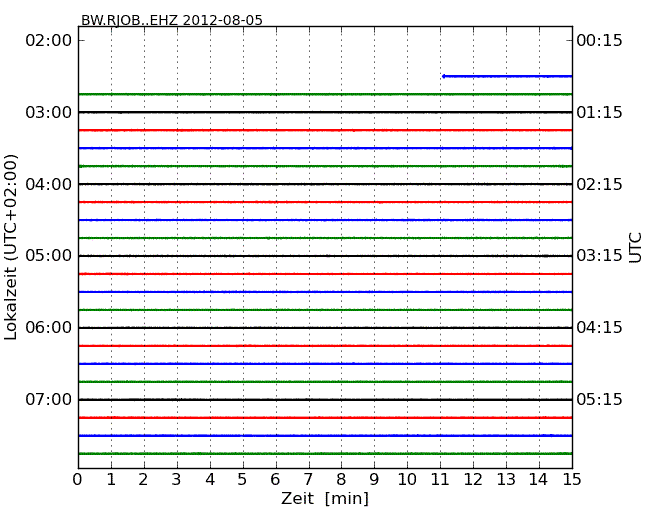Viewport: 650px width, 520px height.
Task: Click x-axis tick label 6
Action: pyautogui.click(x=275, y=480)
